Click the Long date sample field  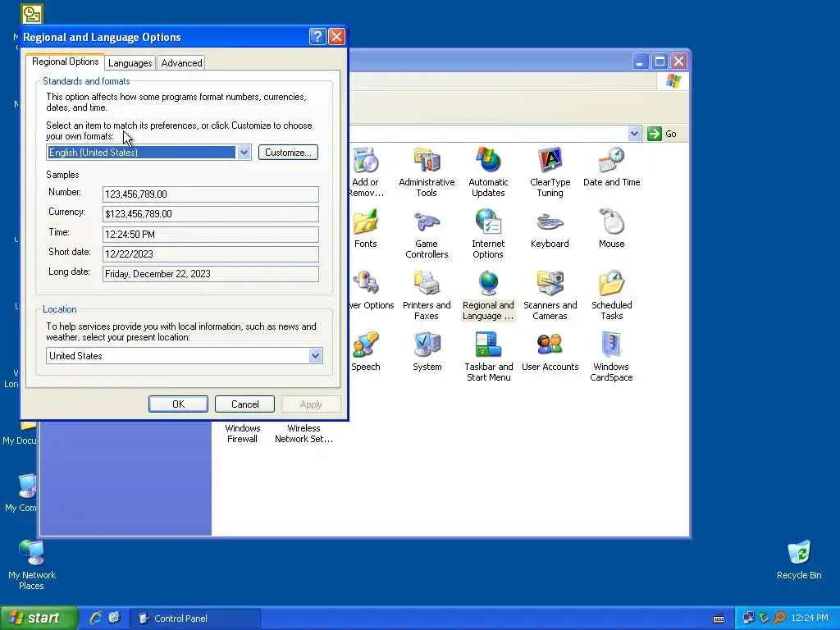pos(211,274)
